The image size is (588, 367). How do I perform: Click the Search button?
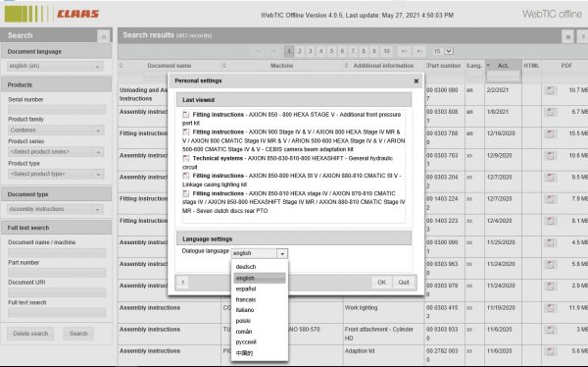[x=78, y=334]
